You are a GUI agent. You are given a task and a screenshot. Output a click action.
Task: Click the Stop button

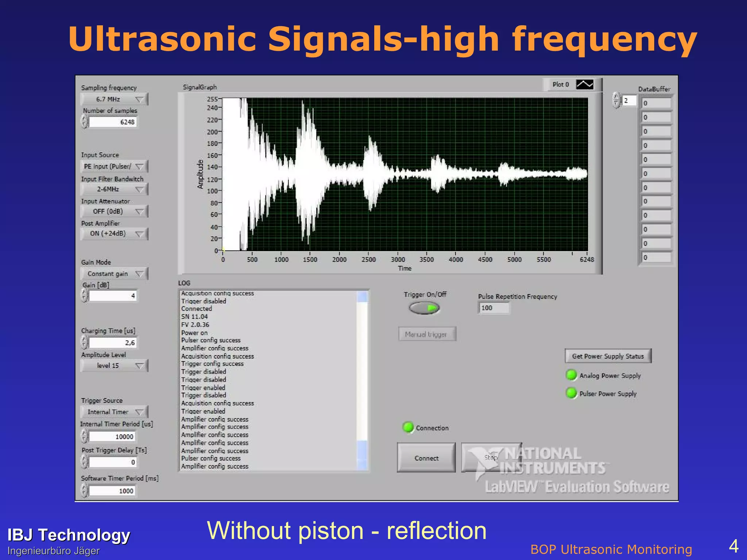(x=491, y=458)
